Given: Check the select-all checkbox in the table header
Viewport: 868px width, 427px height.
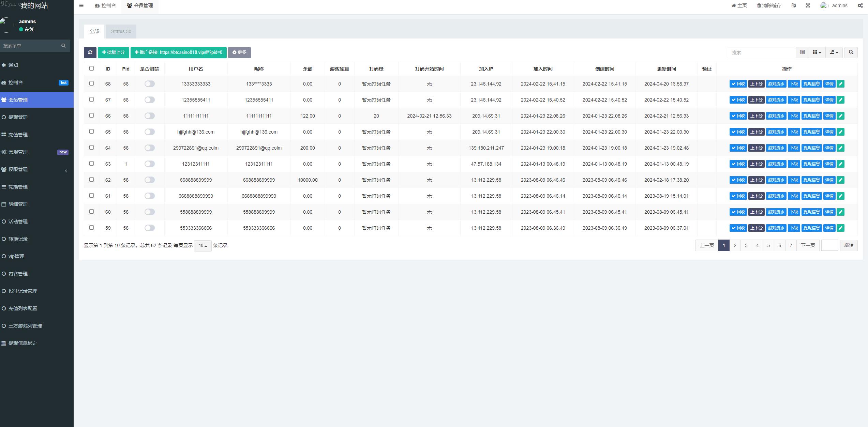Looking at the screenshot, I should click(x=91, y=68).
